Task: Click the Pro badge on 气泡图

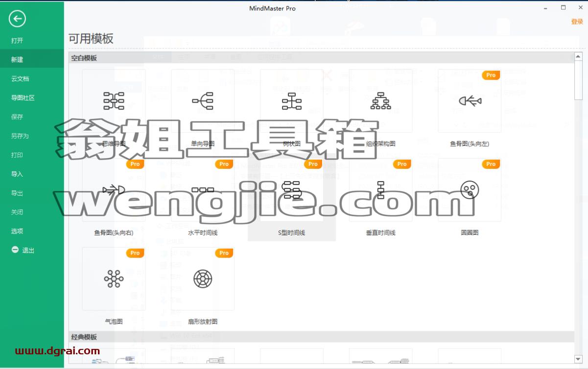Action: tap(135, 254)
